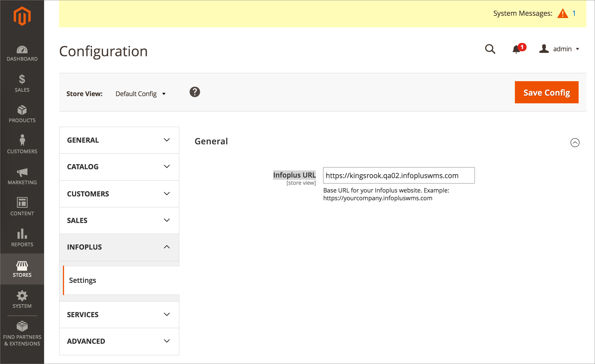Select the Settings tab under Infoplus

83,280
